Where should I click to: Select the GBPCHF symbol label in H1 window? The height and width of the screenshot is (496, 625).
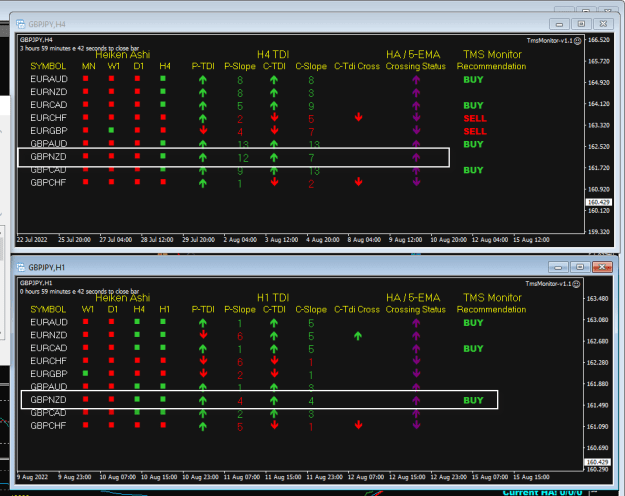click(48, 426)
